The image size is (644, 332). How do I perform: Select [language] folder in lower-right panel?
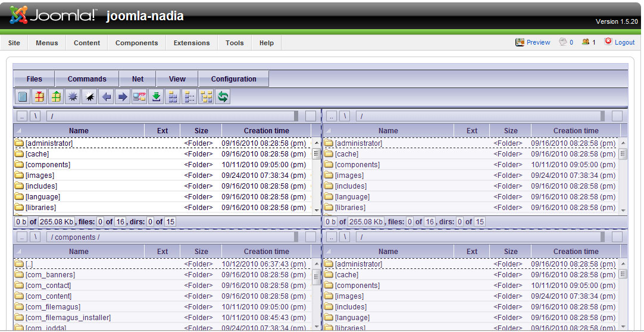coord(471,317)
